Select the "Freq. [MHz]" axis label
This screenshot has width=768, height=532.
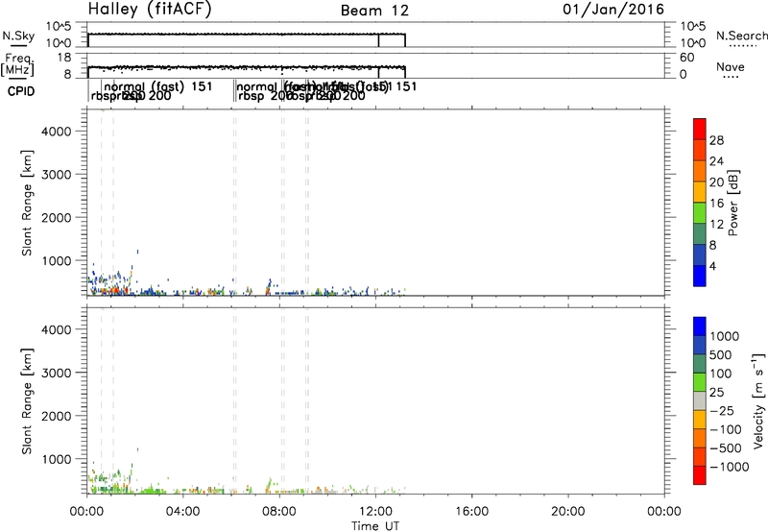pyautogui.click(x=17, y=64)
